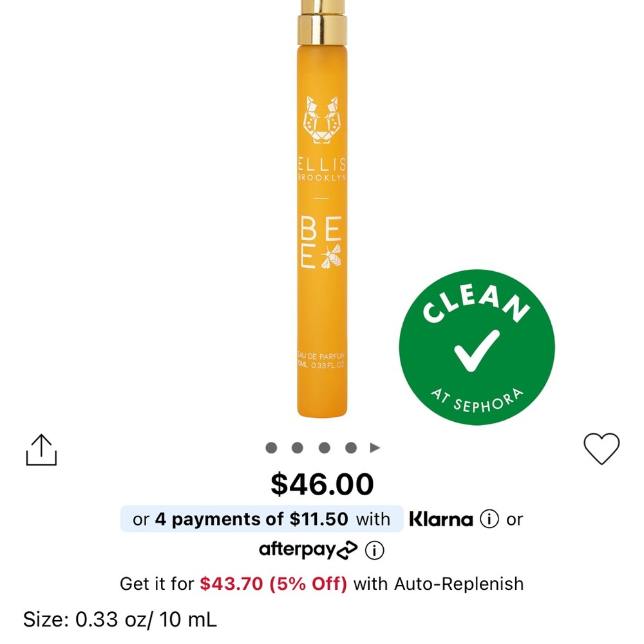Tap the share icon
The height and width of the screenshot is (644, 644).
(x=41, y=450)
